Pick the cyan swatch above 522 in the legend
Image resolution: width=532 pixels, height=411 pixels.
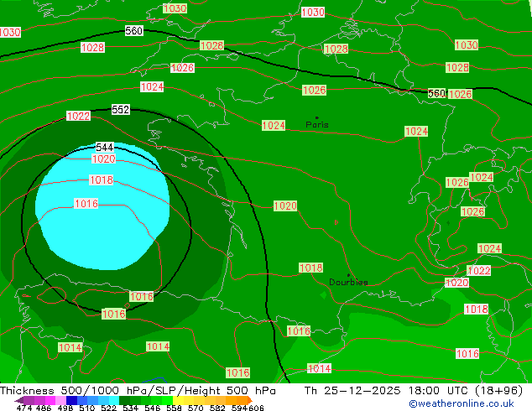114,400
